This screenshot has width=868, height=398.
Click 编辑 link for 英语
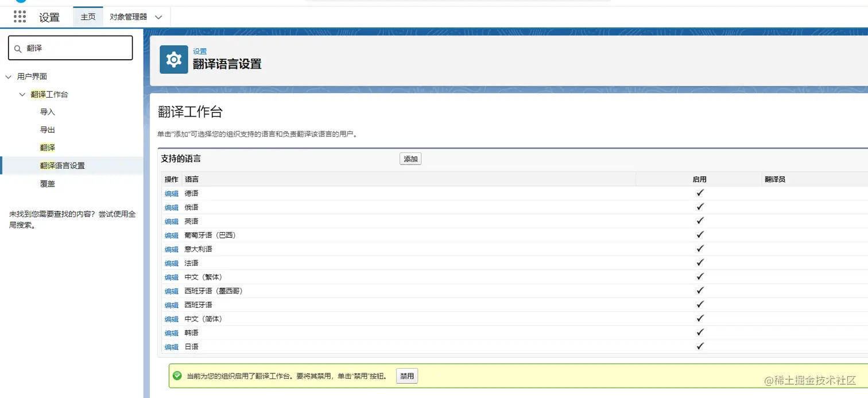pyautogui.click(x=172, y=221)
